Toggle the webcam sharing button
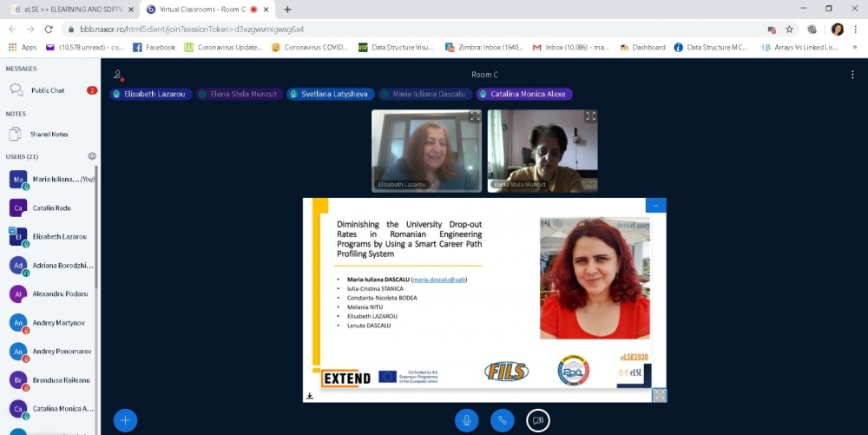868x435 pixels. 538,420
